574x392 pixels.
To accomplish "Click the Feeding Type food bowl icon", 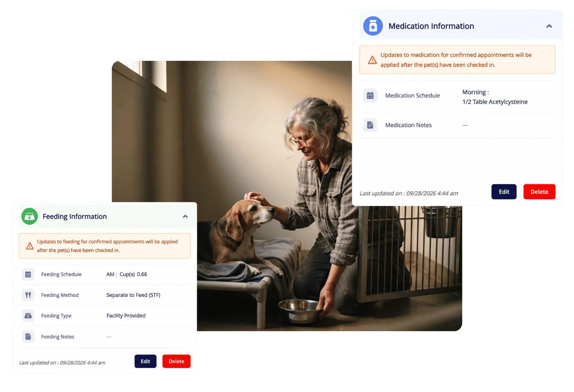I will coord(28,316).
